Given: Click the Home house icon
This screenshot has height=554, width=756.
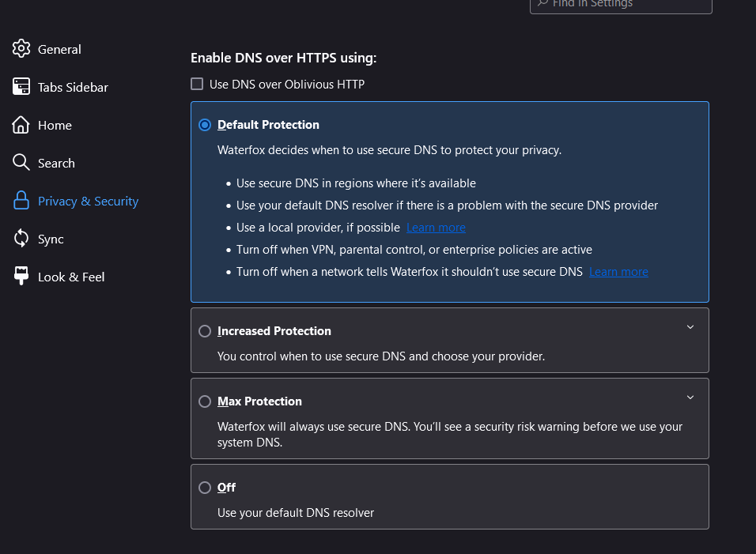Looking at the screenshot, I should [21, 125].
